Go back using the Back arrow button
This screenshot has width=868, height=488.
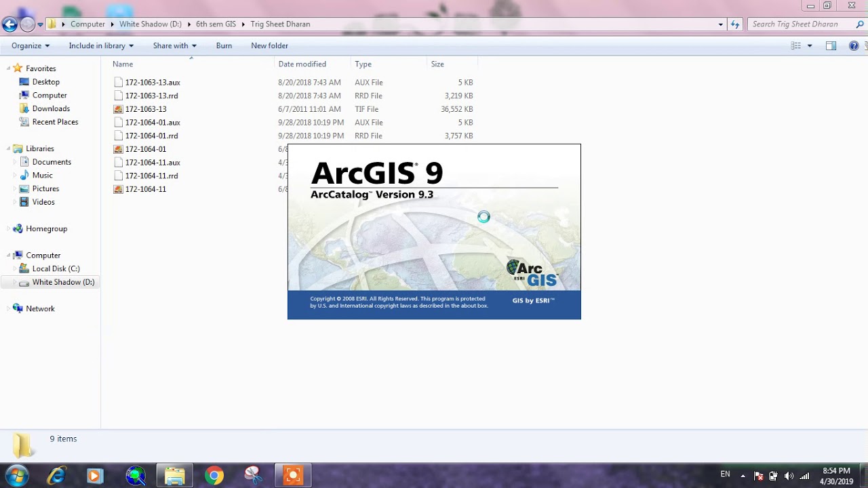pyautogui.click(x=9, y=24)
